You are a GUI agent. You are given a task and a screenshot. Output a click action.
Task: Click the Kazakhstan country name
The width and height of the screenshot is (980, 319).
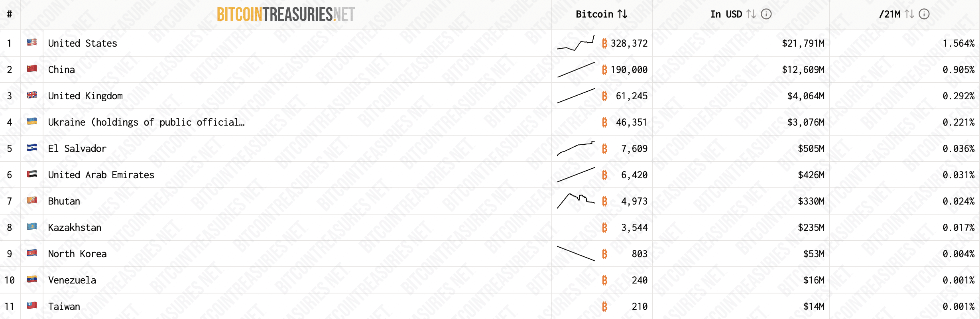click(x=75, y=227)
